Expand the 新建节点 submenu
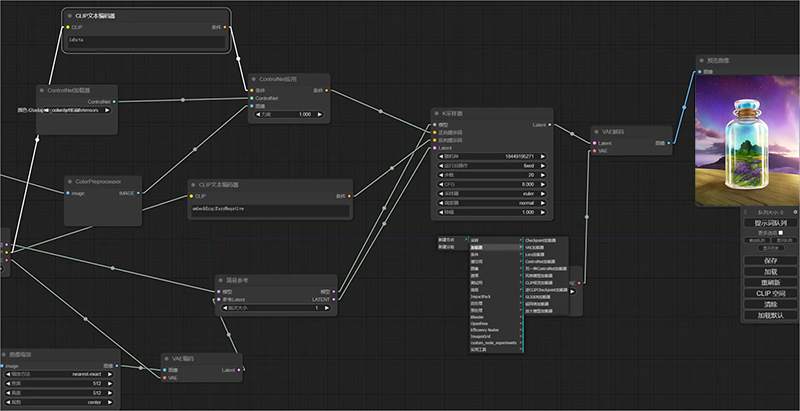Screen dimensions: 800x411 point(453,240)
